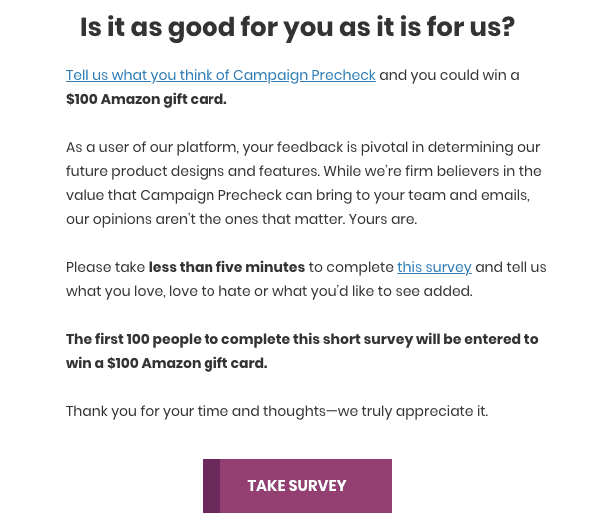Click the line 'our opinions aren't the ones that matter'
592x532 pixels.
[242, 219]
